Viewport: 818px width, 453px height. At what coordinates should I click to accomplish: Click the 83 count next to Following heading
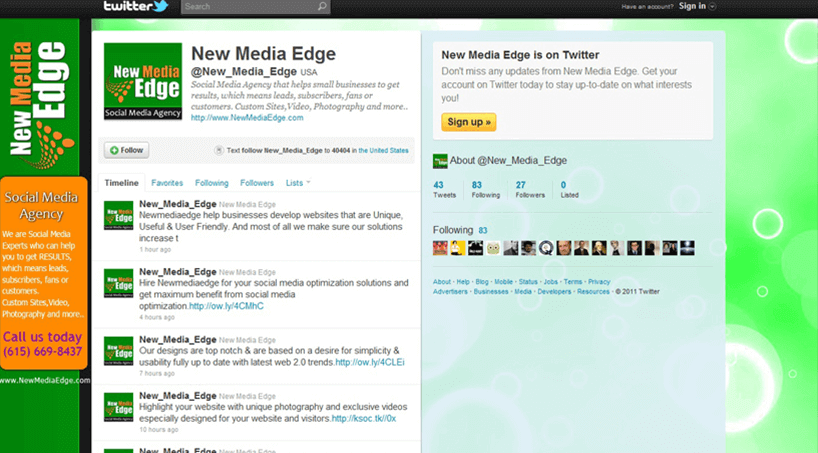483,230
